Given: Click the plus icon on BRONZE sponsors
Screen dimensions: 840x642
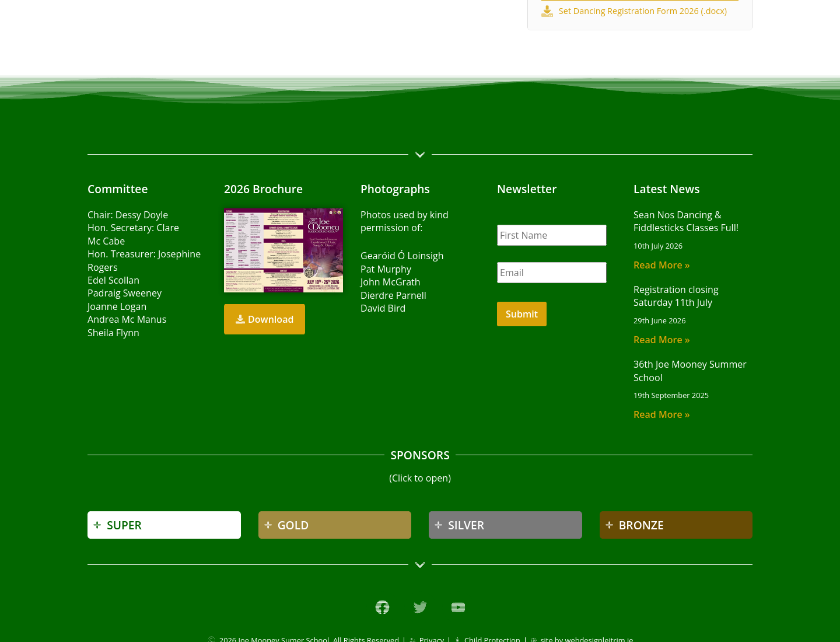Looking at the screenshot, I should click(609, 525).
